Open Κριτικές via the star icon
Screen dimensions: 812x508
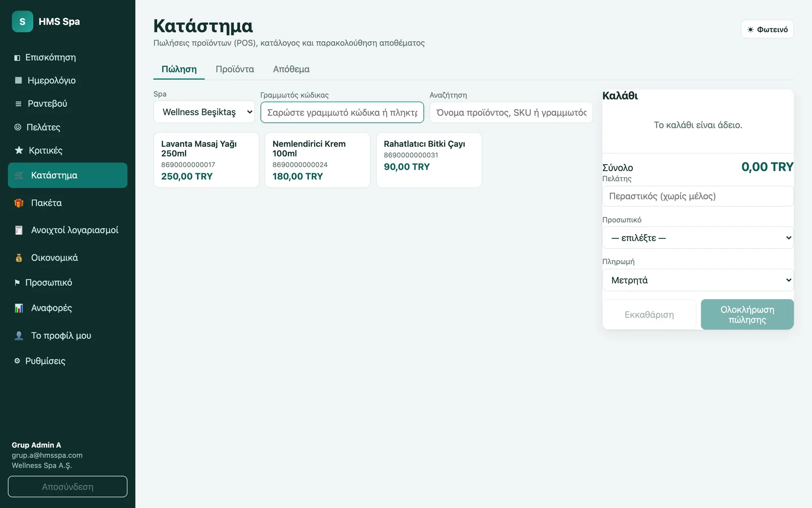point(19,150)
